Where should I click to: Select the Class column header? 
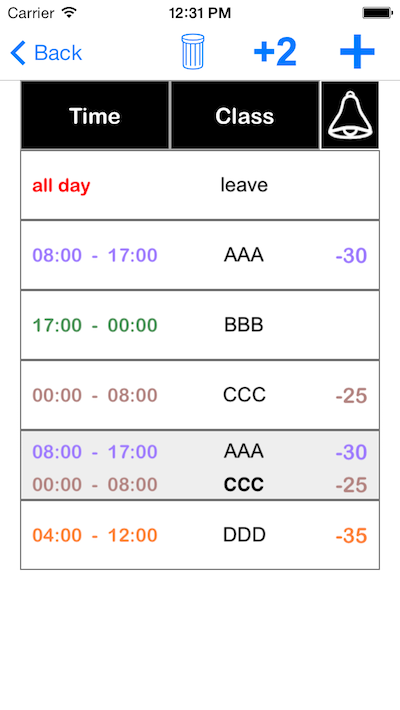(245, 115)
